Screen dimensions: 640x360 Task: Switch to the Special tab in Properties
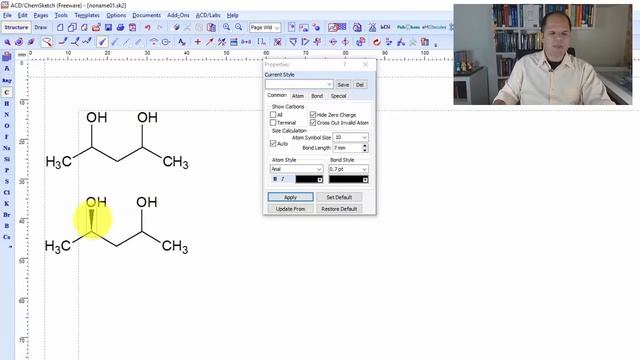[338, 96]
